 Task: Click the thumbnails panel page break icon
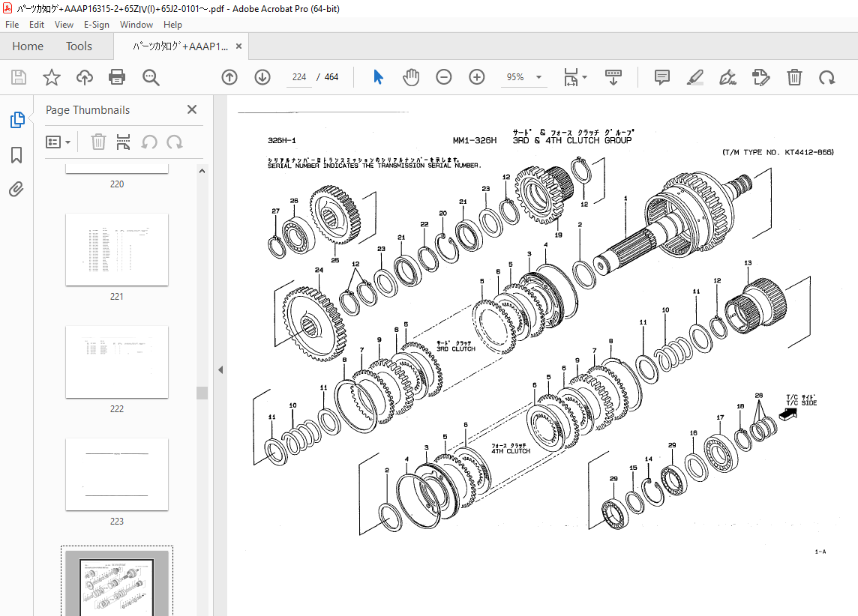click(x=123, y=142)
